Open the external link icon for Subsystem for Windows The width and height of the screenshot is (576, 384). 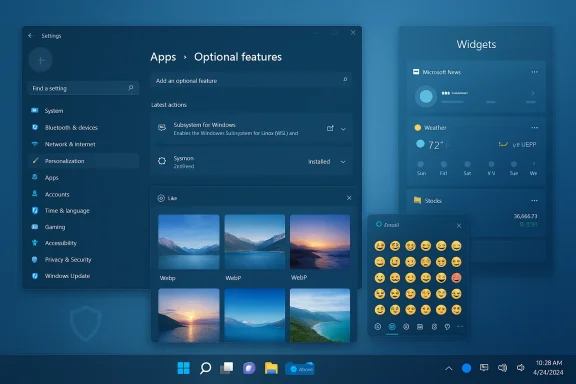coord(330,128)
